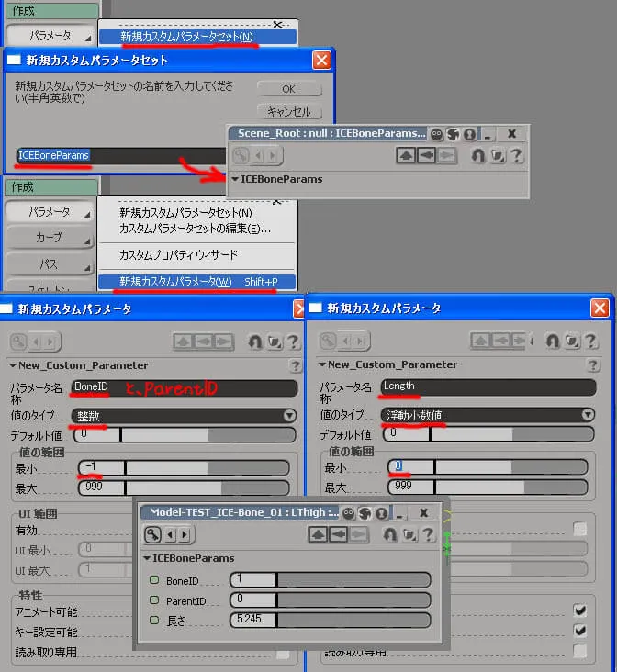The image size is (617, 672).
Task: Click the キャンセル button
Action: coord(289,112)
